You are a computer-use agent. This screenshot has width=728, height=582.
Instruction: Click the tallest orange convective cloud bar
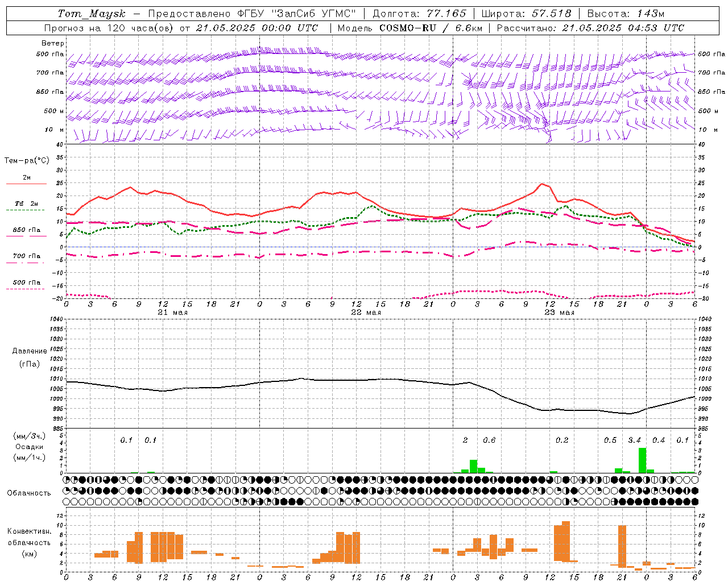pyautogui.click(x=566, y=541)
